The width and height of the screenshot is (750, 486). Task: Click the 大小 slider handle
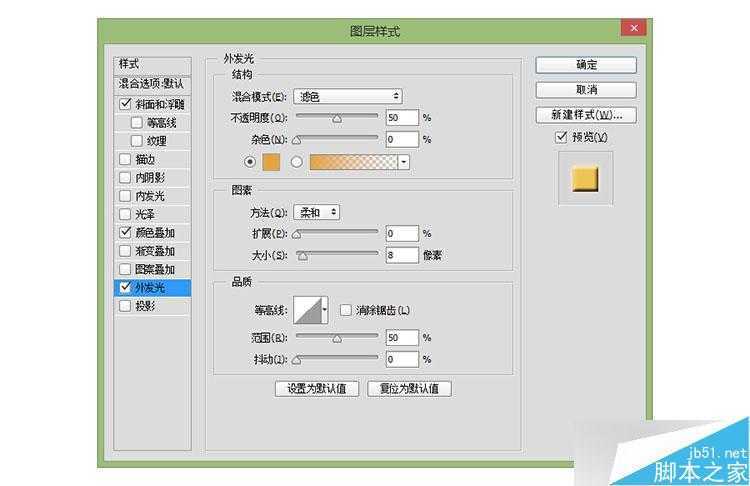pos(302,256)
